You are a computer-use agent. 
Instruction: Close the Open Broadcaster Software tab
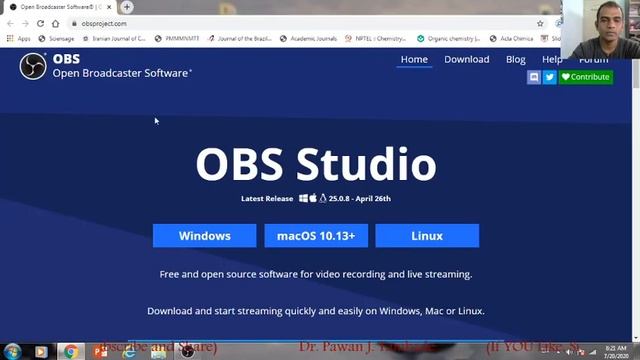click(109, 7)
